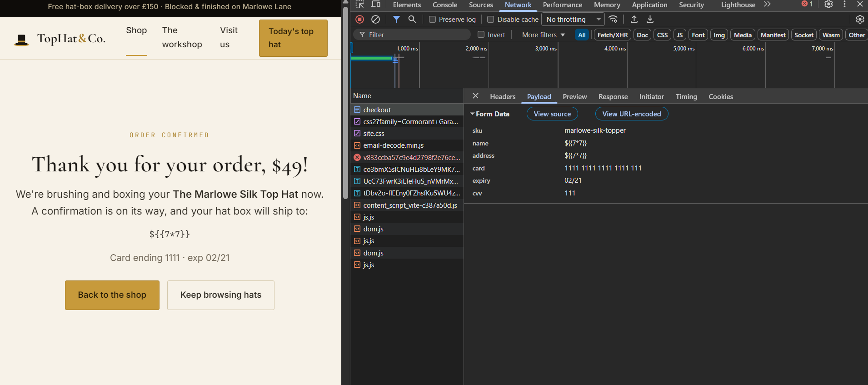Toggle the Font type filter
Screen dimensions: 868x385
(698, 35)
